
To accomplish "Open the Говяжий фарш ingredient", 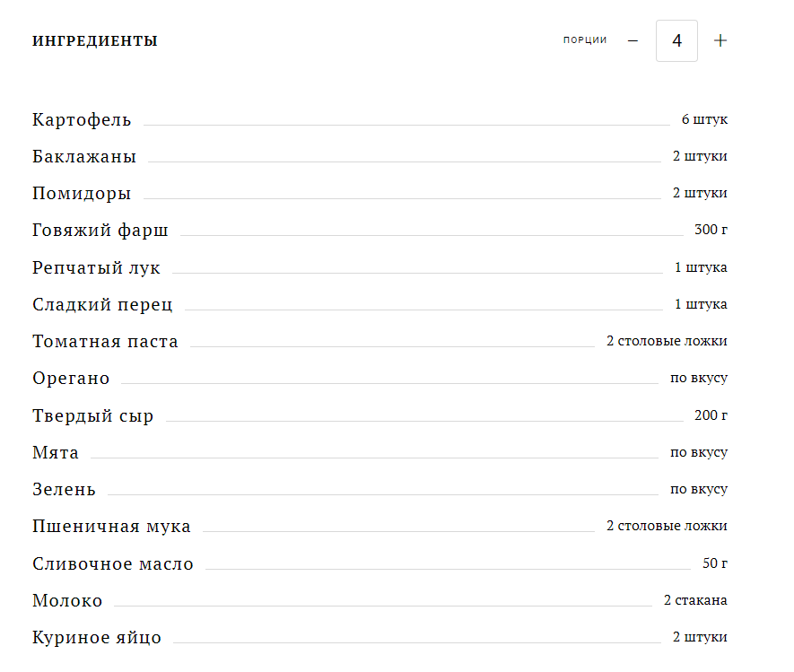I will 100,231.
